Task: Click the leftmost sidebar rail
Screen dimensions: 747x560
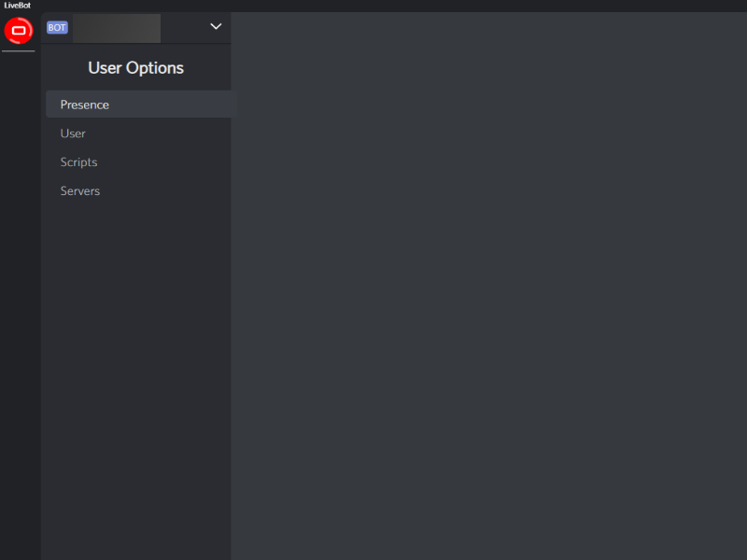Action: (19, 280)
